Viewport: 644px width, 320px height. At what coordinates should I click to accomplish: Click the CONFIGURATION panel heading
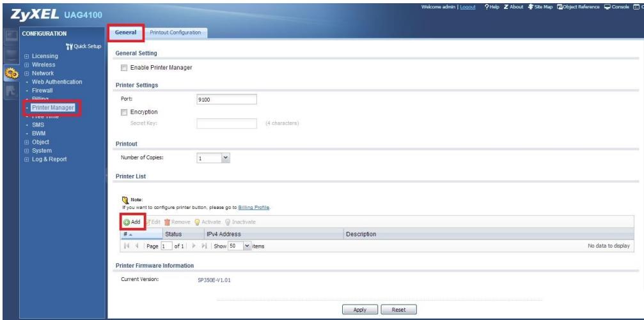click(x=44, y=34)
